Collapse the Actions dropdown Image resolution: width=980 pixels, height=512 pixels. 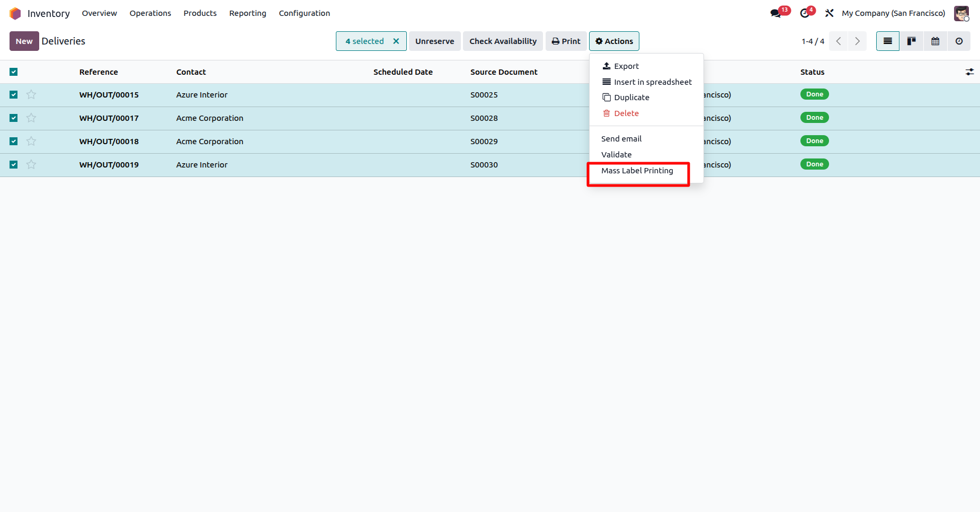[x=614, y=41]
